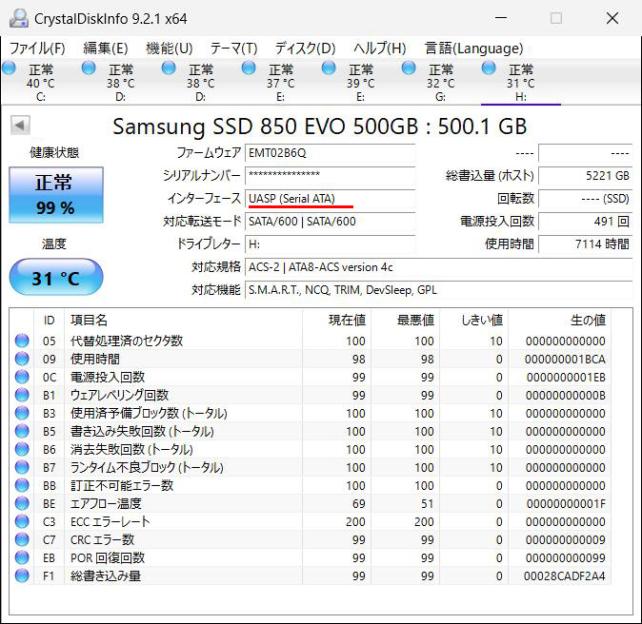Click the 現在値 column header

(337, 320)
